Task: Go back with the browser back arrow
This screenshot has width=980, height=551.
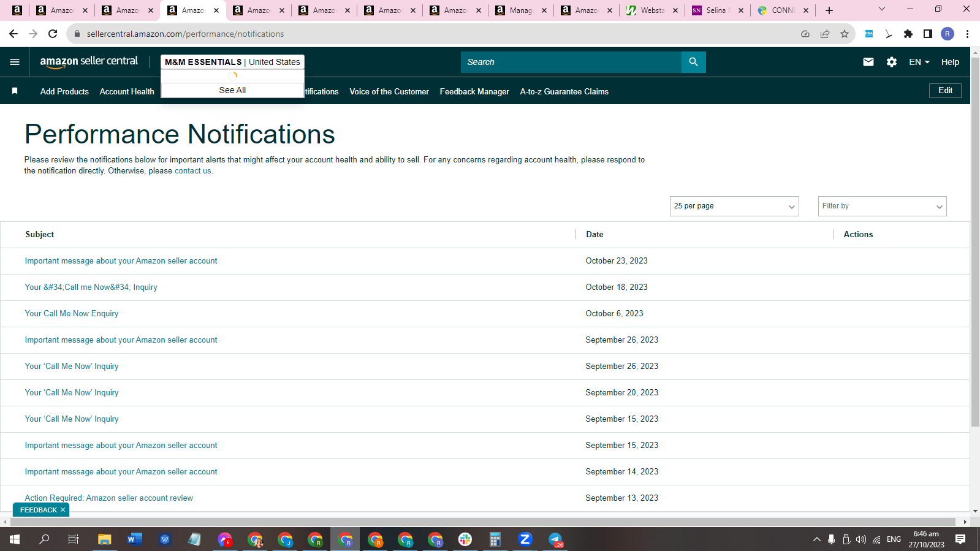Action: 13,34
